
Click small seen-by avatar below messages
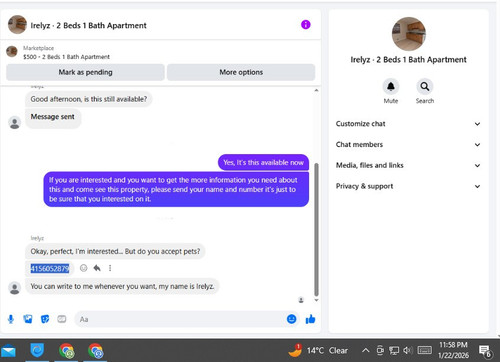[x=301, y=300]
